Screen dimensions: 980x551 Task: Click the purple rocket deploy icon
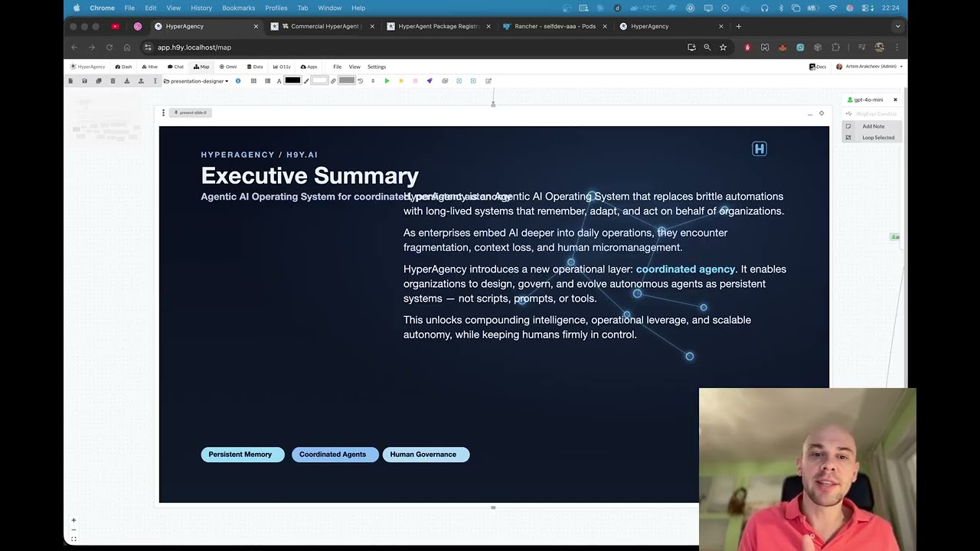pos(430,80)
